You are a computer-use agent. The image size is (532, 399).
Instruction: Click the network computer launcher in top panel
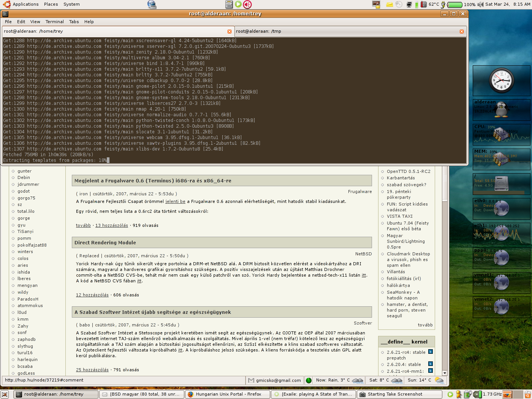click(152, 4)
